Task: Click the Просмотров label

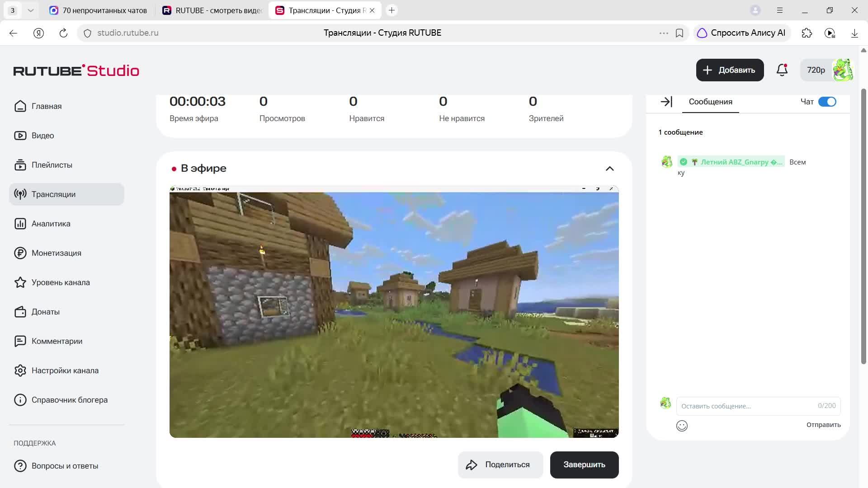Action: point(282,118)
